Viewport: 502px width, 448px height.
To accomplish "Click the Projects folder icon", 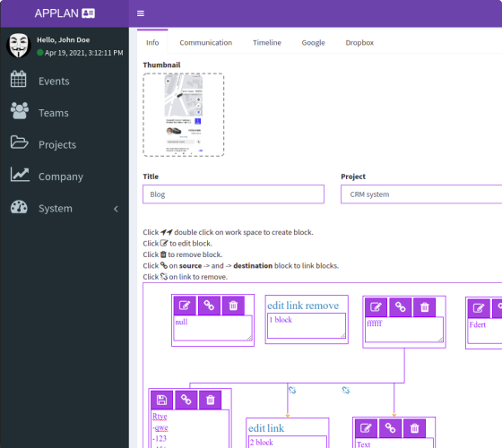I will click(19, 142).
